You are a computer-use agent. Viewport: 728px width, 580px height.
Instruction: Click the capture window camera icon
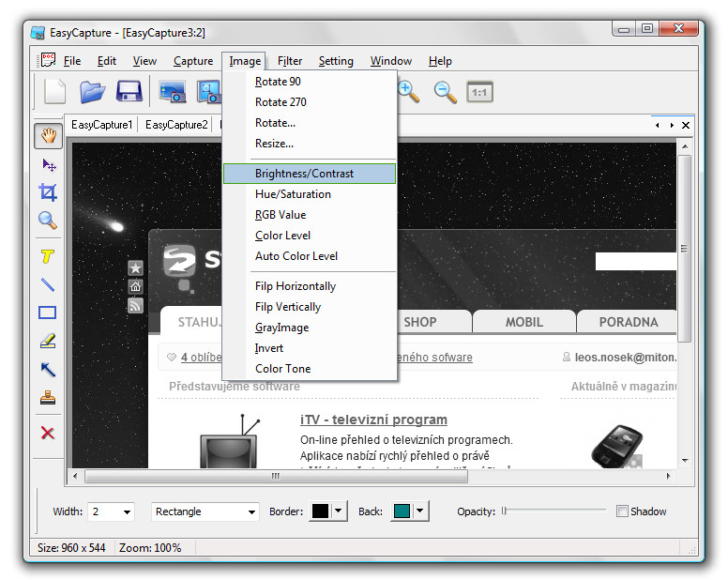point(208,91)
